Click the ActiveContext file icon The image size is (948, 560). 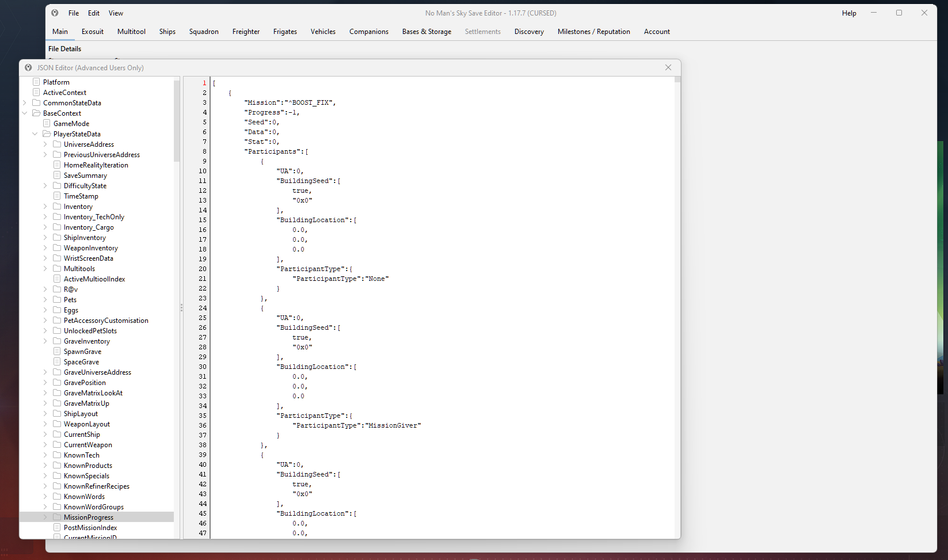click(x=36, y=92)
